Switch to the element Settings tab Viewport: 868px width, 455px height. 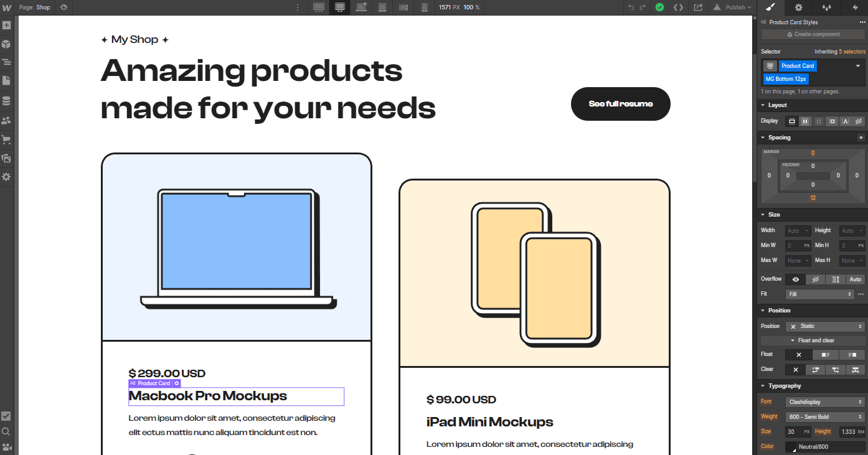pos(798,7)
